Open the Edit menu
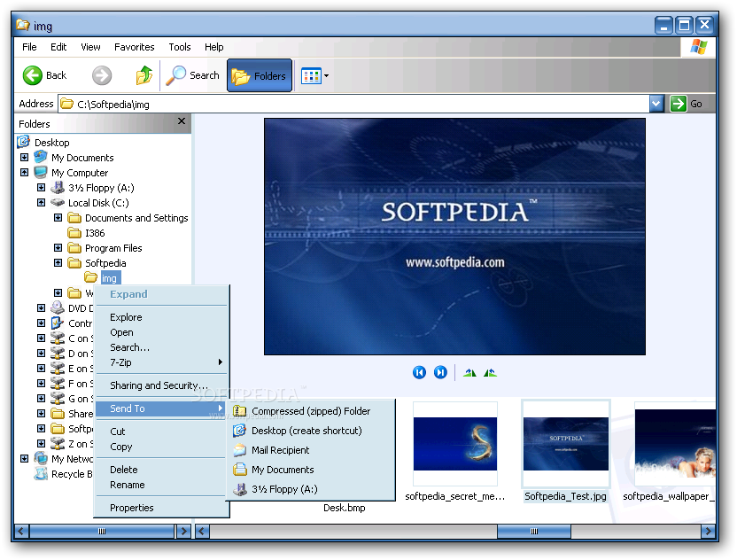The height and width of the screenshot is (560, 737). coord(58,47)
